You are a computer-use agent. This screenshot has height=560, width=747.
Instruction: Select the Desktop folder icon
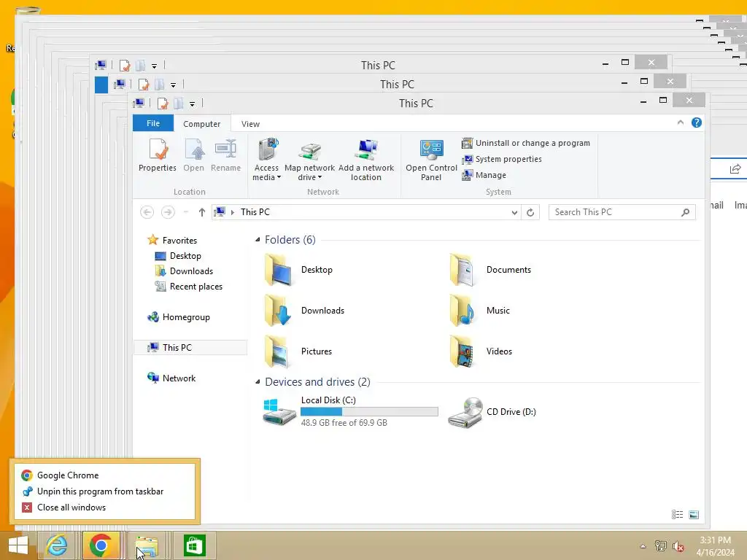tap(278, 270)
